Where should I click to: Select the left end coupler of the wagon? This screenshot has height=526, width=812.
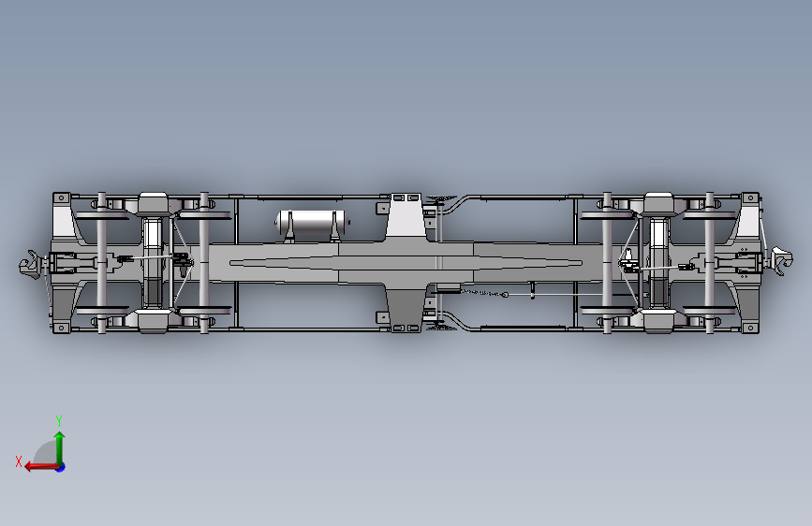(31, 265)
